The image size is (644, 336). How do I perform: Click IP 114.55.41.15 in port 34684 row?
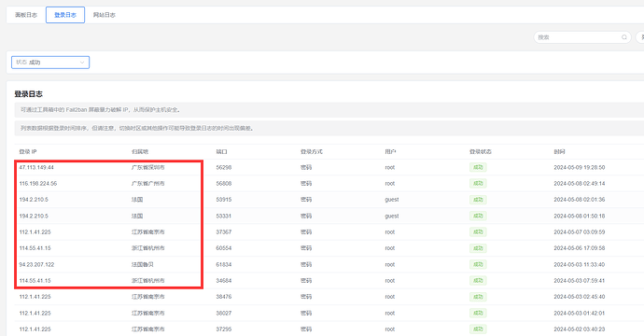[x=35, y=281]
